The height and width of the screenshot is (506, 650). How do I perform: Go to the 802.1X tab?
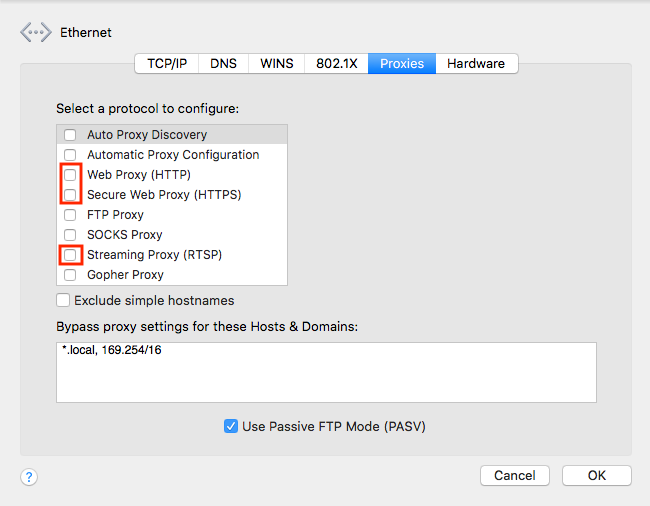pyautogui.click(x=336, y=63)
